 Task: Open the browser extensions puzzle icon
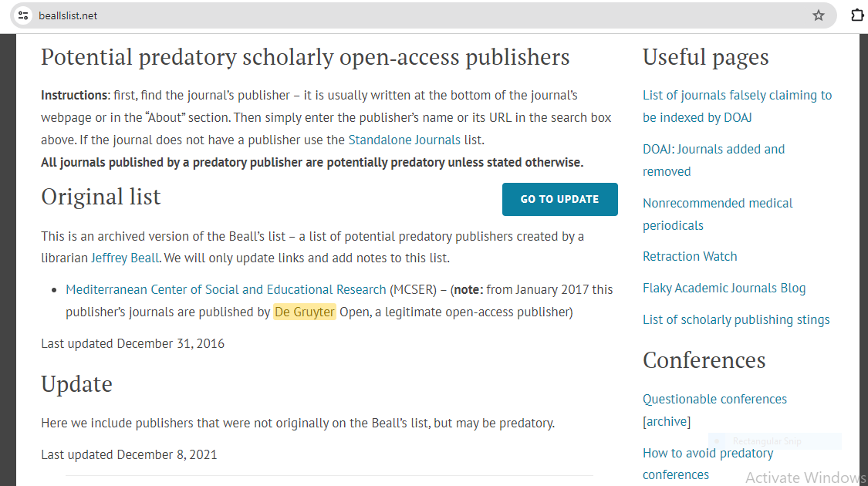pyautogui.click(x=856, y=15)
